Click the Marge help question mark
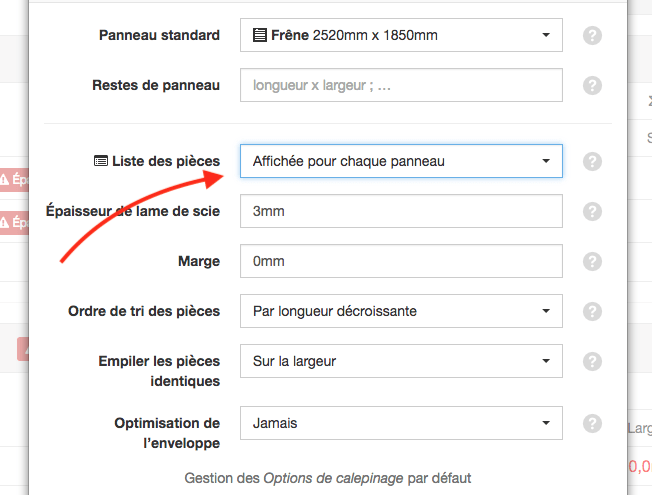 click(x=592, y=261)
